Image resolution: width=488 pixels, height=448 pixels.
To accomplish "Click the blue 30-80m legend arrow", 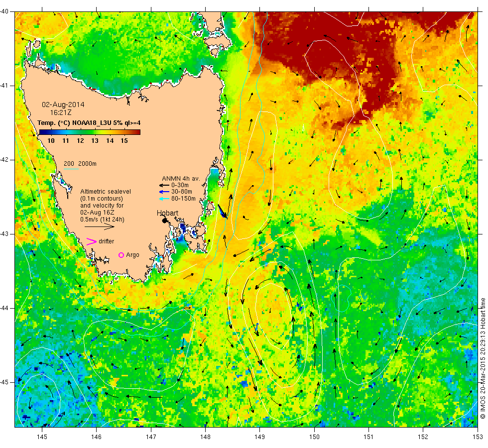I will [164, 192].
